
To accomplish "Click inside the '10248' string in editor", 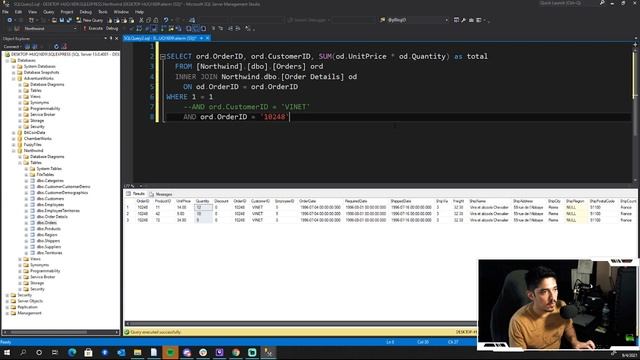I will pos(274,117).
